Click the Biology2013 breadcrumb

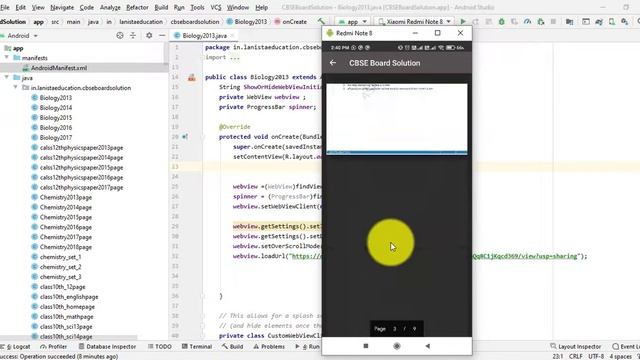coord(247,22)
